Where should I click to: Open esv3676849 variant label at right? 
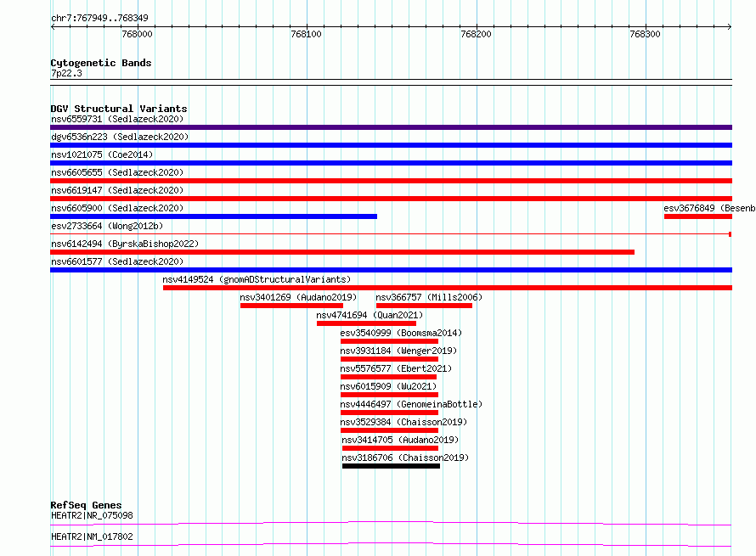tap(710, 208)
